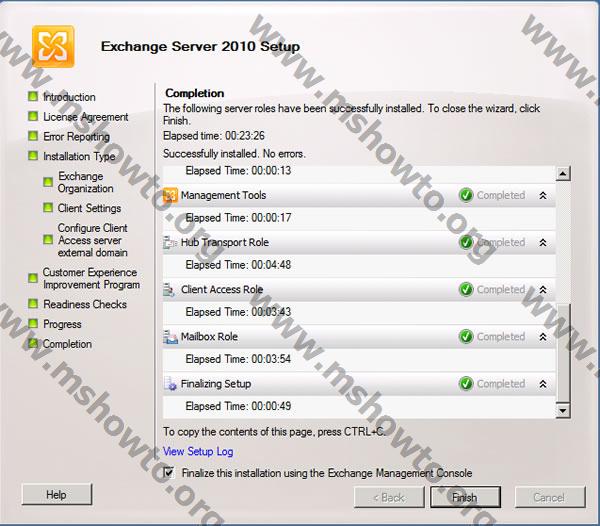
Task: Collapse the Mailbox Role section
Action: (543, 337)
